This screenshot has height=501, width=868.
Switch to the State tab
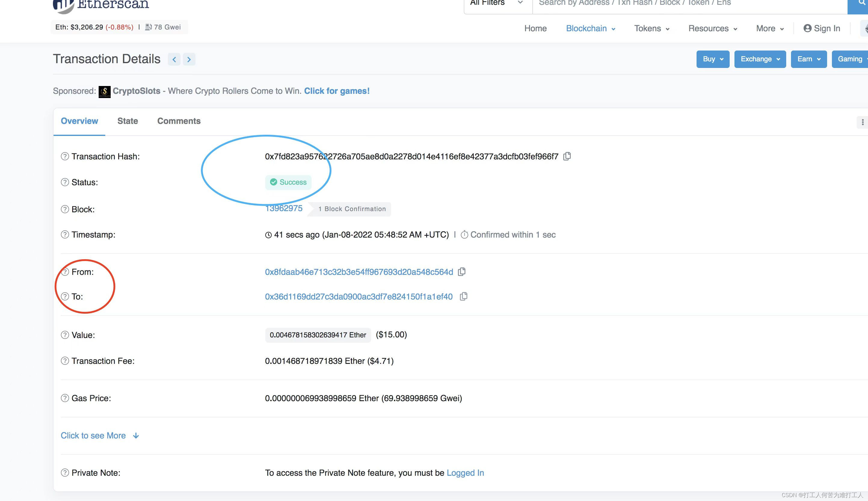coord(128,121)
